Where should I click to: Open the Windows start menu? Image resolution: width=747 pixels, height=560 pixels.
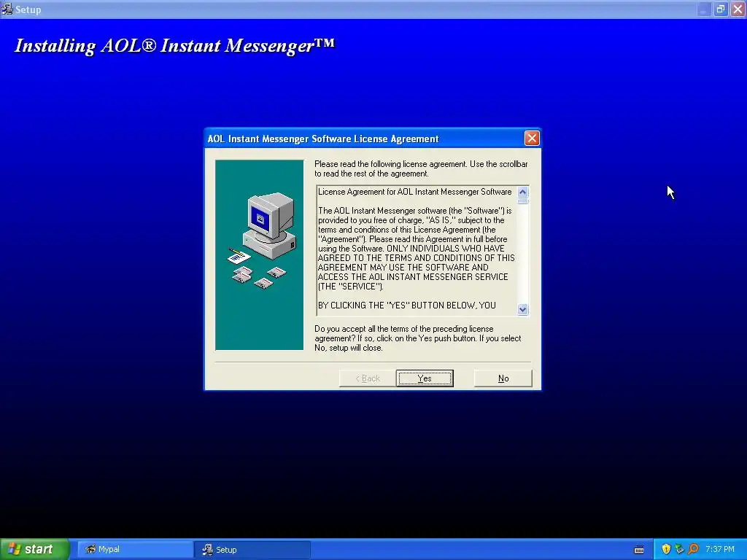[35, 549]
